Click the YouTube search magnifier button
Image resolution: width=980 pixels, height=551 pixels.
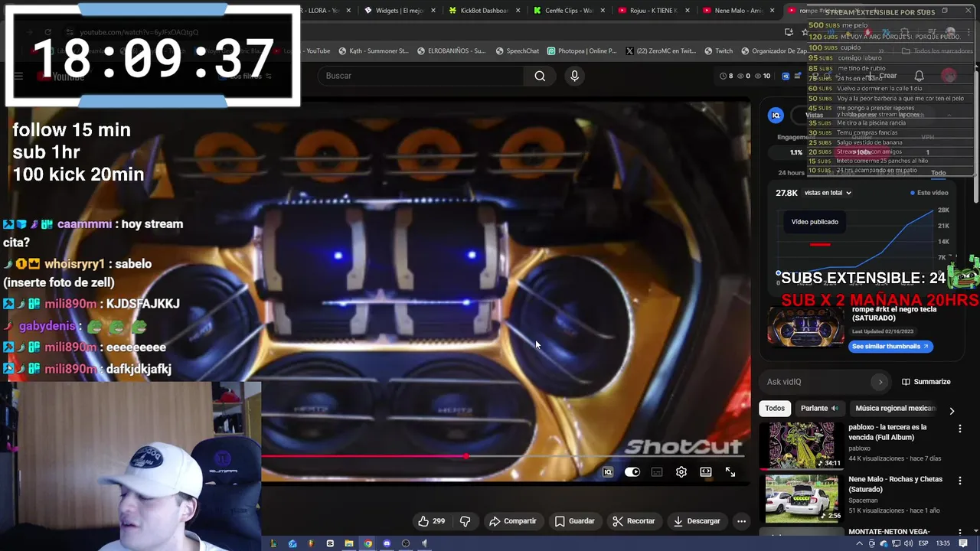pos(540,76)
